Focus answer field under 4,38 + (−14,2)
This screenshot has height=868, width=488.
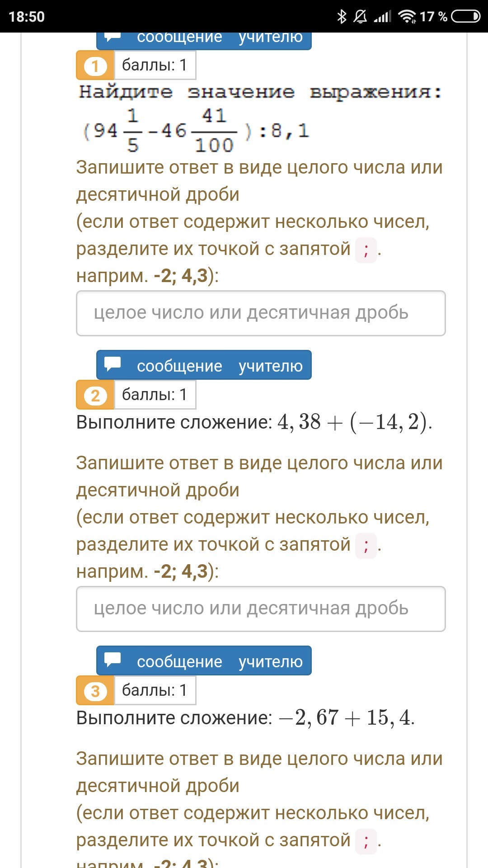261,609
